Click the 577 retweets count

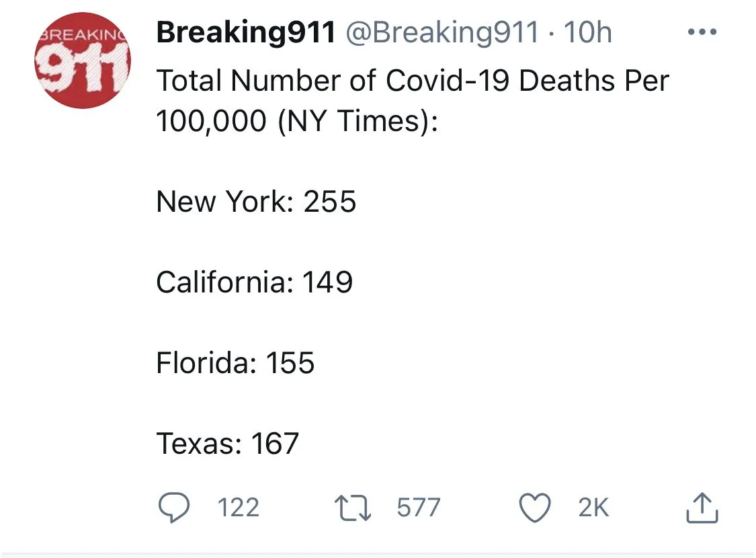418,508
